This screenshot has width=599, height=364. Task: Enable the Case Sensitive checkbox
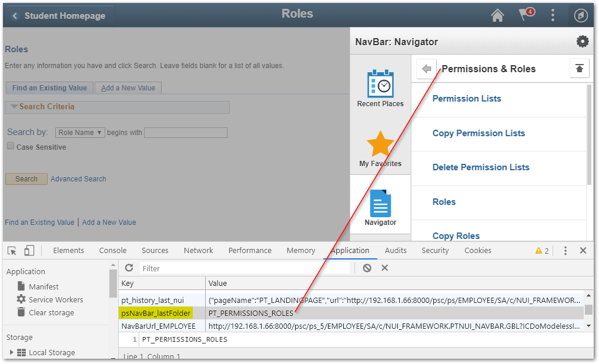10,145
